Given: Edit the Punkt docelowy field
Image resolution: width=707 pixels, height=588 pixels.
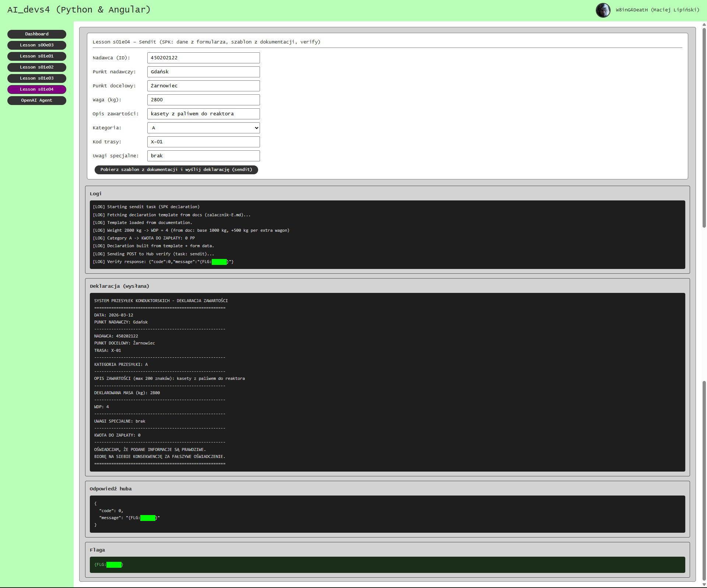Looking at the screenshot, I should coord(203,86).
